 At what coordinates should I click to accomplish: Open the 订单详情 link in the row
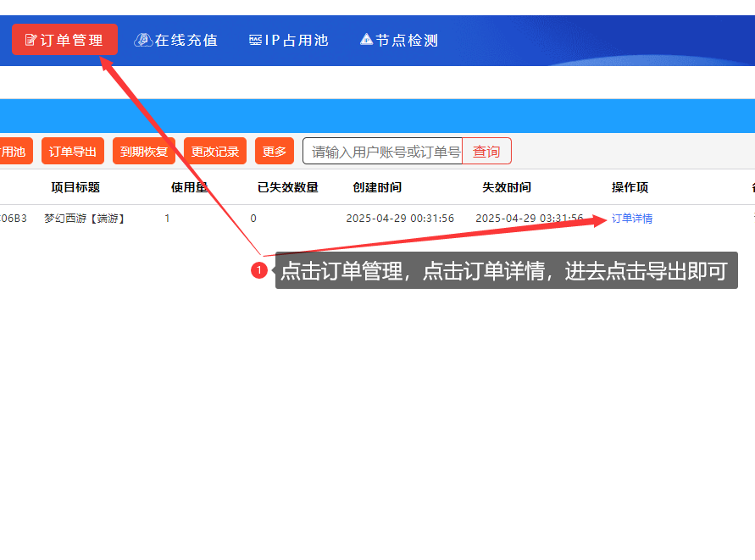pos(632,219)
